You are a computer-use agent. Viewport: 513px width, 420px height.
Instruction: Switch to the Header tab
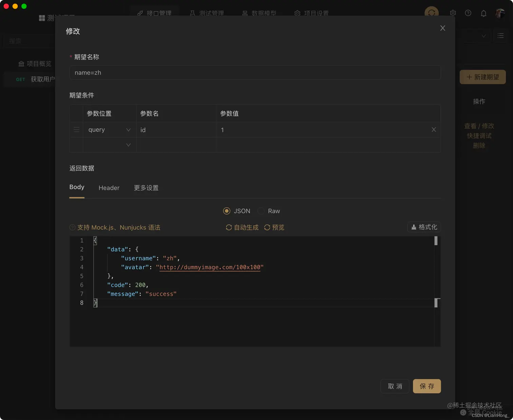pyautogui.click(x=109, y=188)
